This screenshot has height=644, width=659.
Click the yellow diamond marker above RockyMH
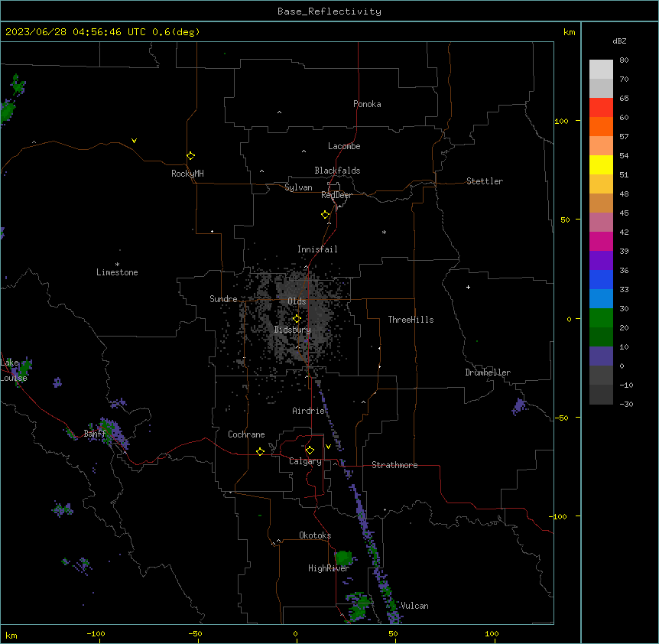(190, 155)
